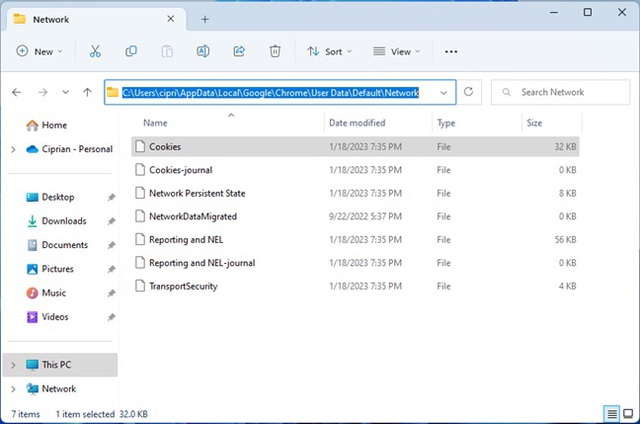Add a new File Explorer tab
Viewport: 640px width, 424px height.
click(x=205, y=19)
